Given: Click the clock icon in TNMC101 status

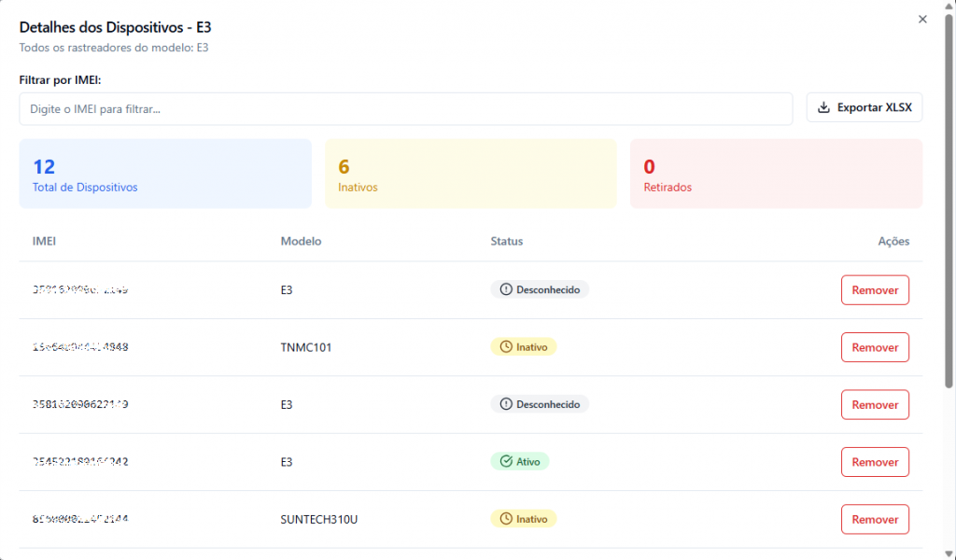Looking at the screenshot, I should click(506, 346).
